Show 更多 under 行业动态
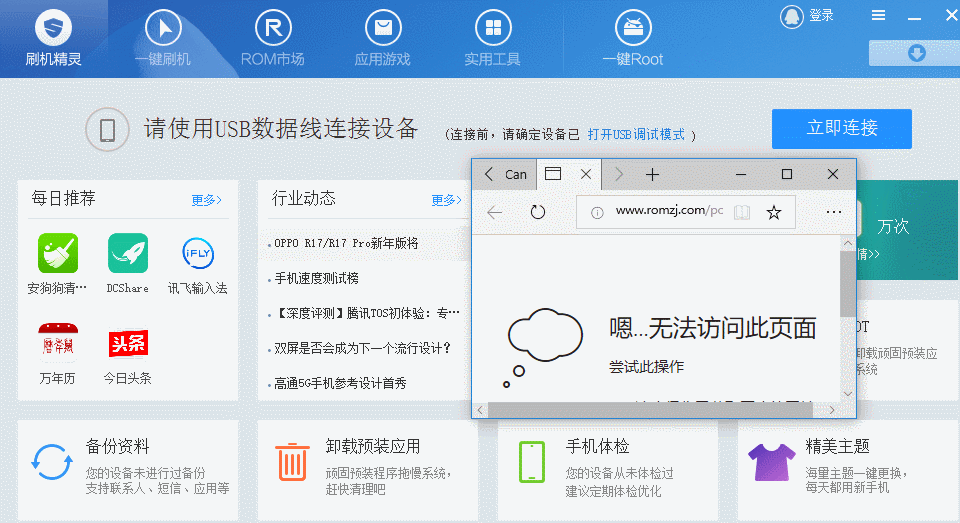The width and height of the screenshot is (960, 523). point(446,200)
